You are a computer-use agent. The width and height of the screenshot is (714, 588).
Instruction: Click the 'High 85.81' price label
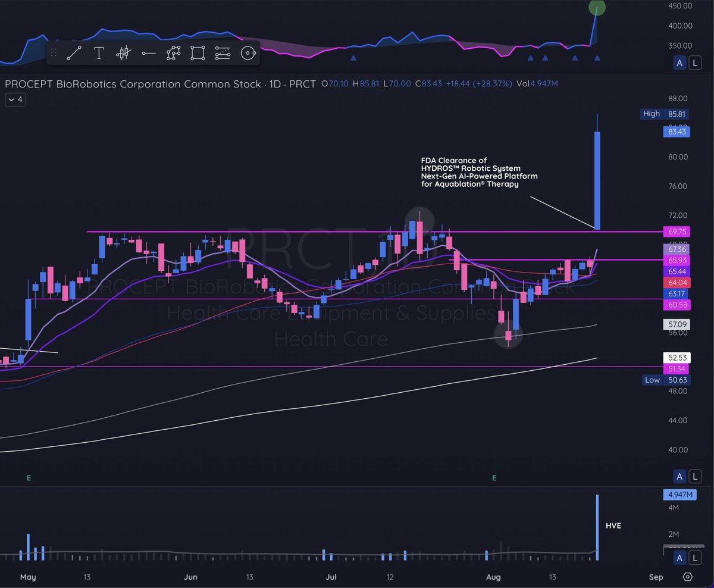[x=665, y=113]
